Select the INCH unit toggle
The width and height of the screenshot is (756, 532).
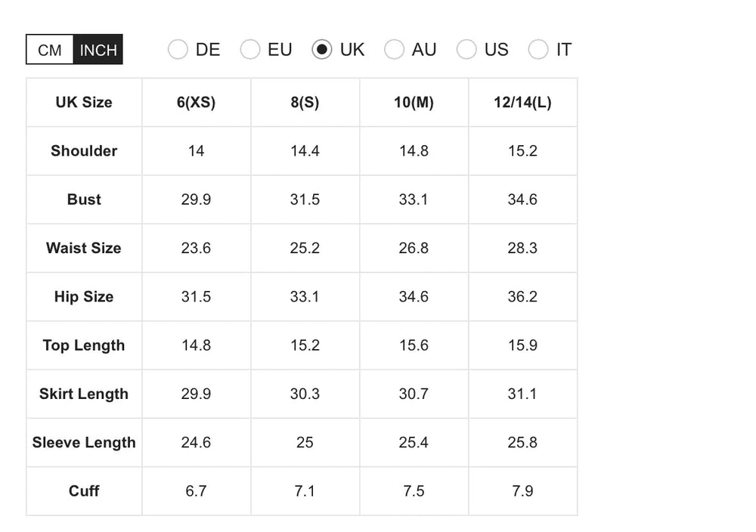(x=98, y=50)
